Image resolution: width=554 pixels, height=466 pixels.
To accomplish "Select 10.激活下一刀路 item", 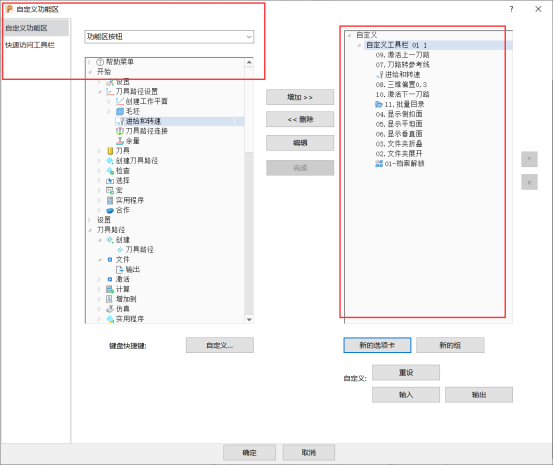I will (402, 94).
